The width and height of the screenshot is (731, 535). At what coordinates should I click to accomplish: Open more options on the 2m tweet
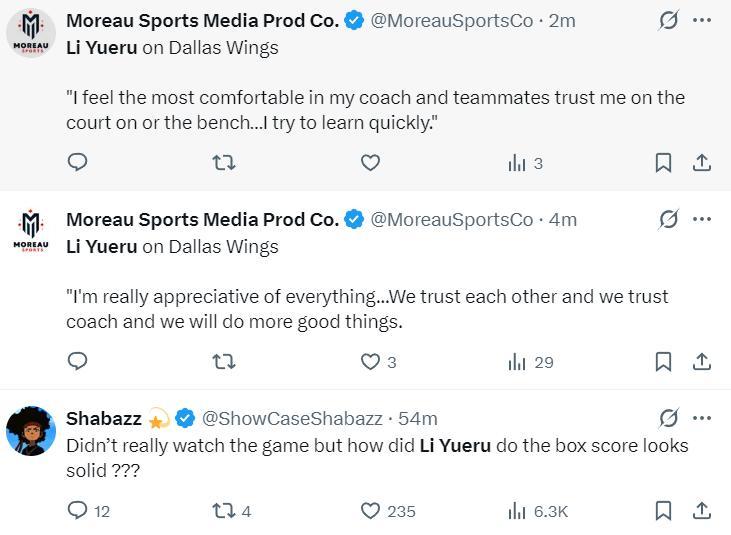(x=702, y=20)
